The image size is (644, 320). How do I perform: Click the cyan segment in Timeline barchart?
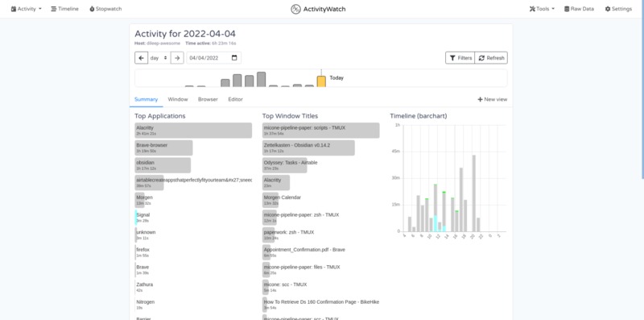436,223
